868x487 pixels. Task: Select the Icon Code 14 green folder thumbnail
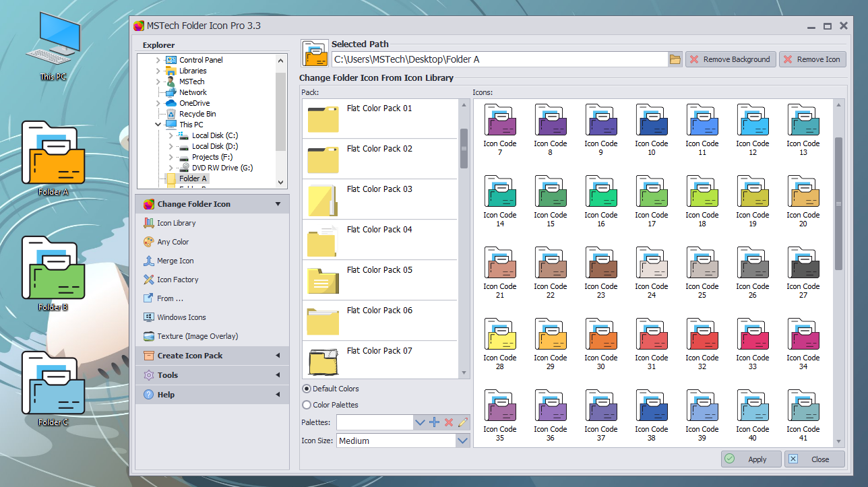point(499,191)
